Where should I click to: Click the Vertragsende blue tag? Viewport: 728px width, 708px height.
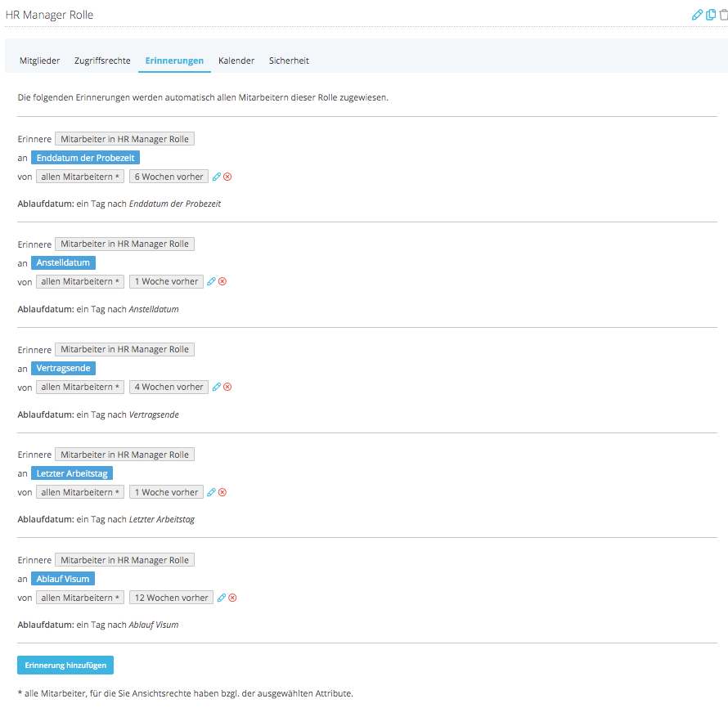coord(63,368)
